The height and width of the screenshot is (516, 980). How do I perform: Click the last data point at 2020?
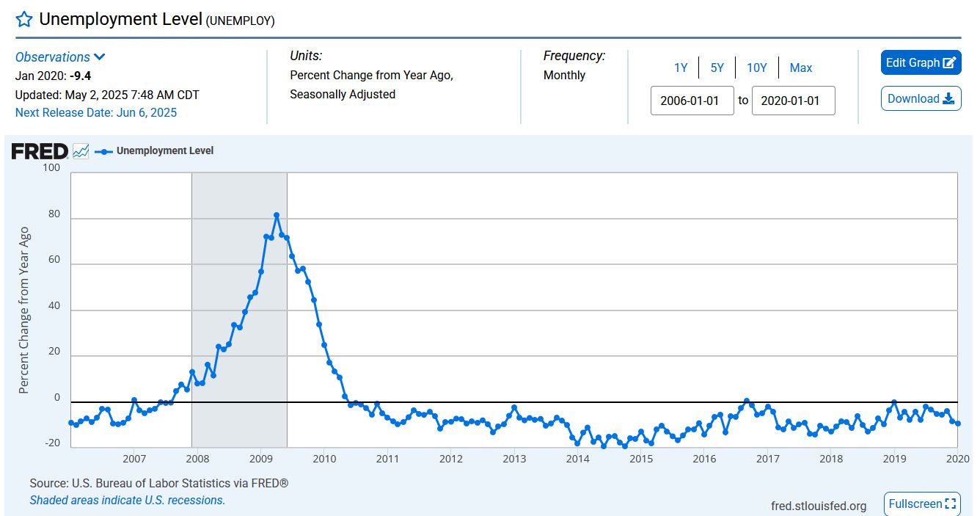click(957, 424)
